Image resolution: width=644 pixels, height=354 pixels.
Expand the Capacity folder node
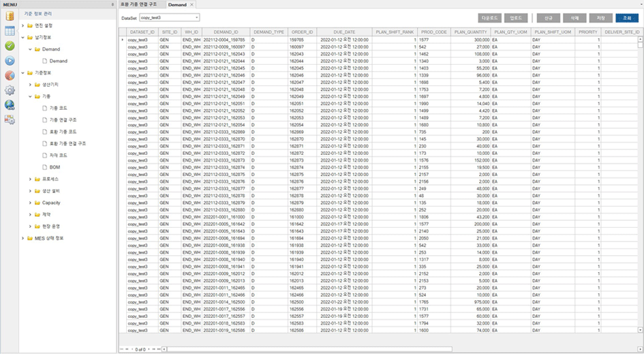(30, 203)
